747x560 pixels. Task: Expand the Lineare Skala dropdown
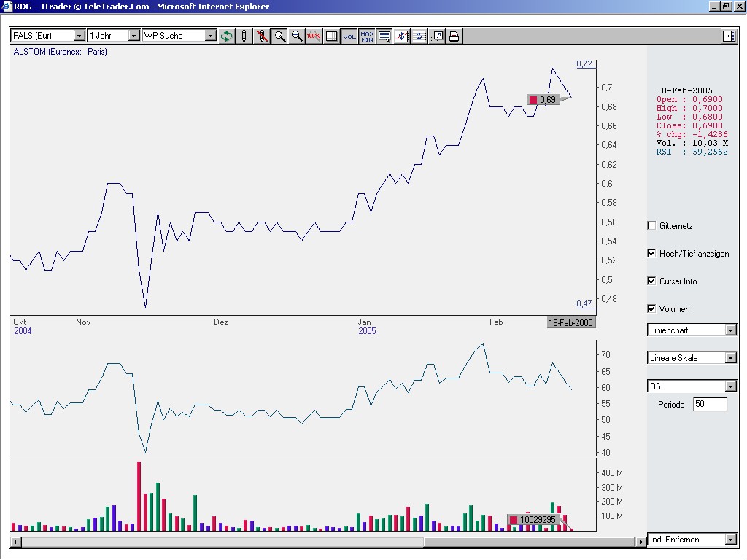[731, 358]
